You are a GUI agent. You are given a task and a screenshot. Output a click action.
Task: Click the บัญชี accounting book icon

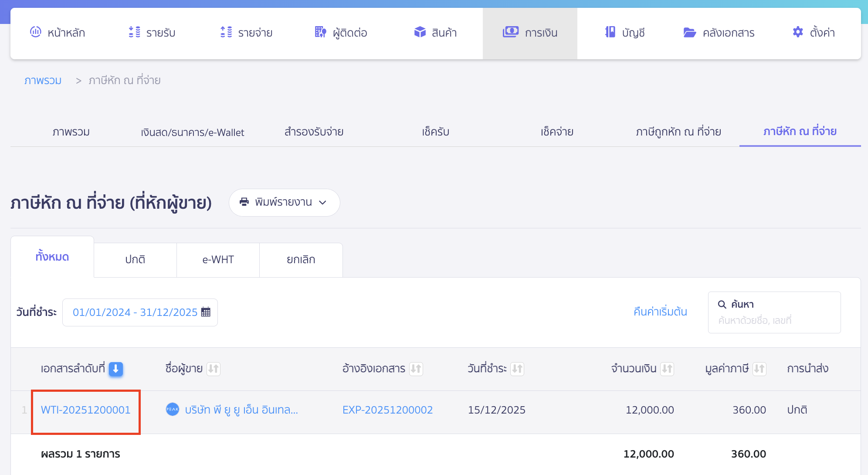click(610, 32)
